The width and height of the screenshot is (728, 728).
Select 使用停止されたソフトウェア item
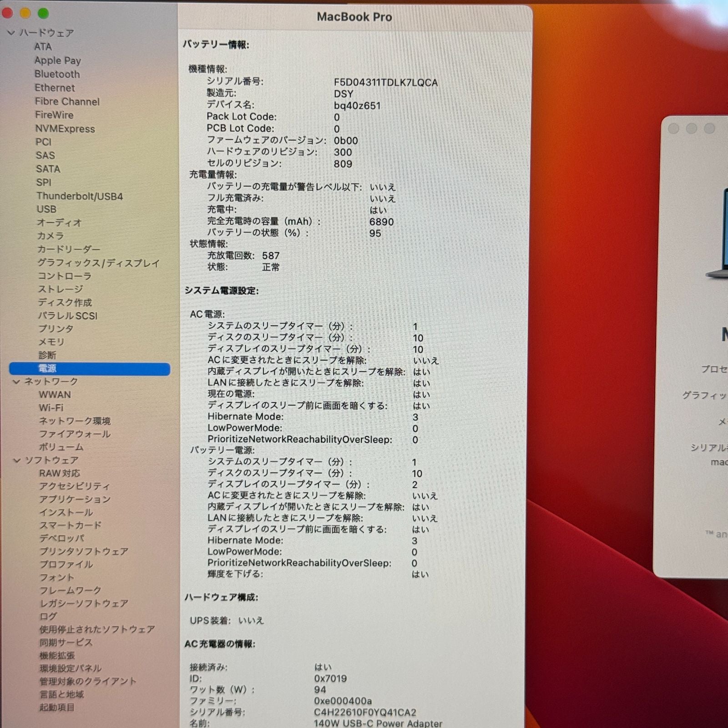(x=97, y=629)
